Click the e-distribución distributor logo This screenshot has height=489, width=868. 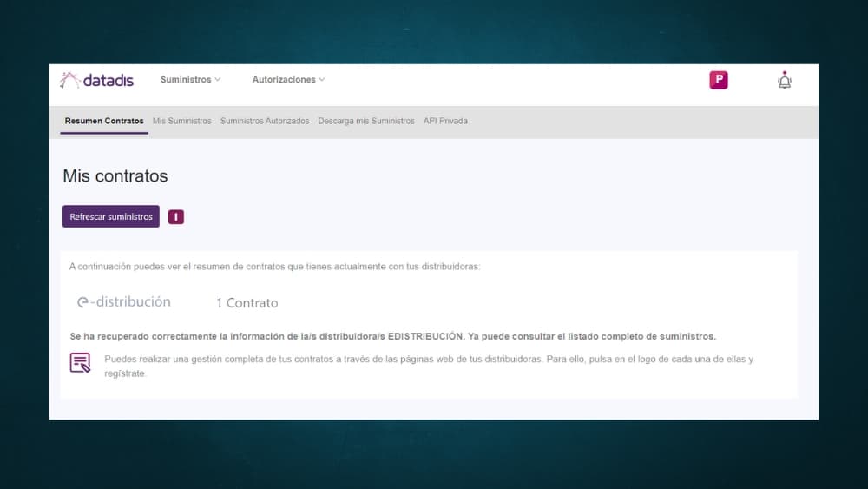123,302
